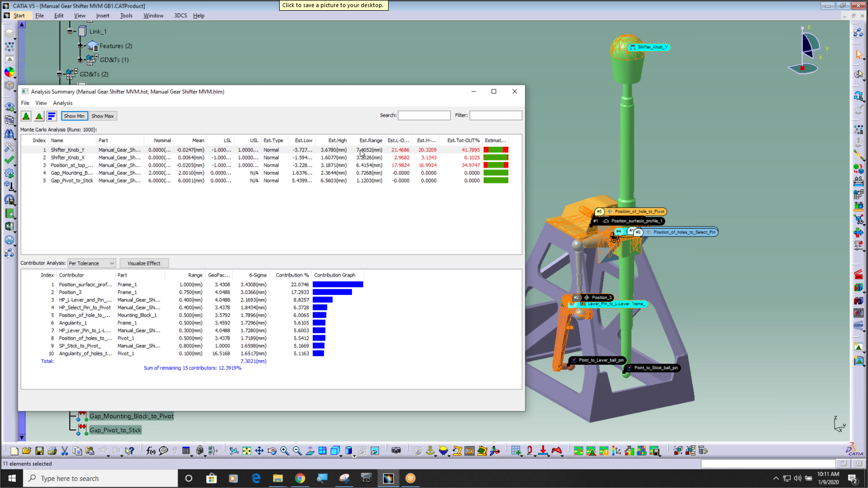Activate the Zoom In tool

(284, 450)
